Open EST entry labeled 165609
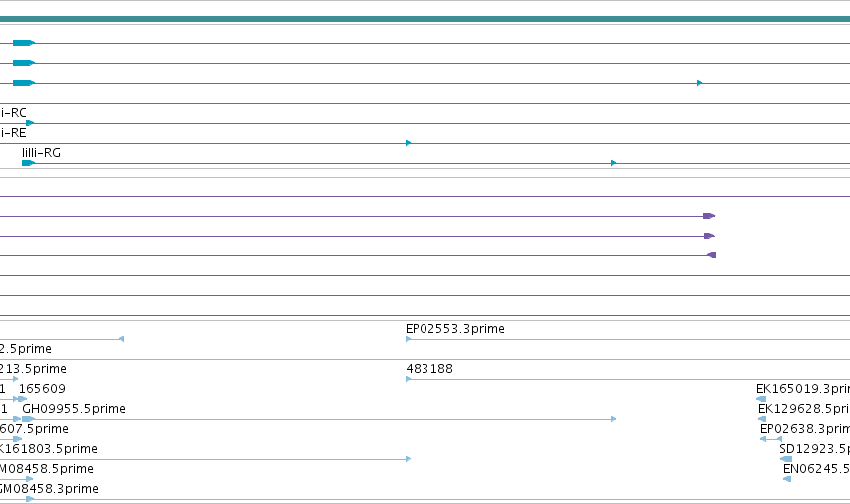This screenshot has height=504, width=850. point(42,389)
